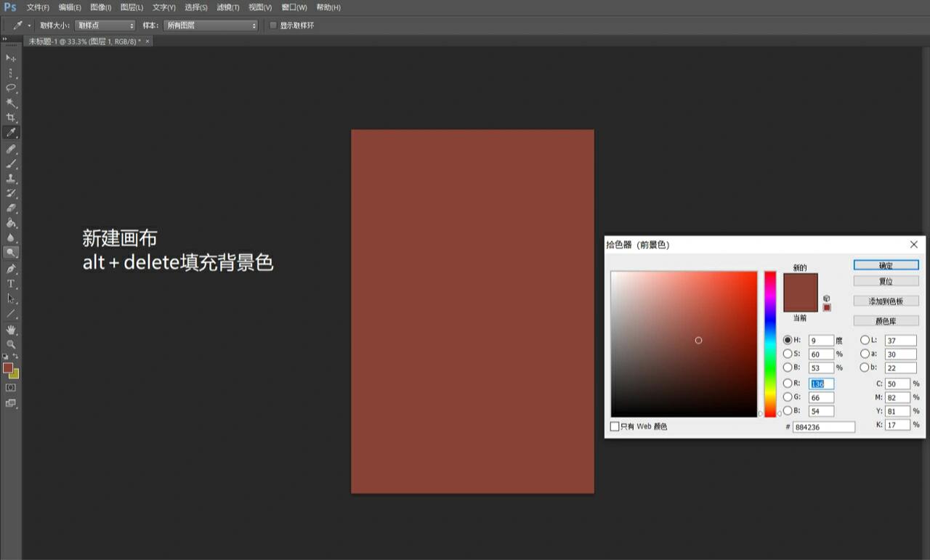Viewport: 930px width, 560px height.
Task: Click the R value field showing 136
Action: pyautogui.click(x=821, y=384)
